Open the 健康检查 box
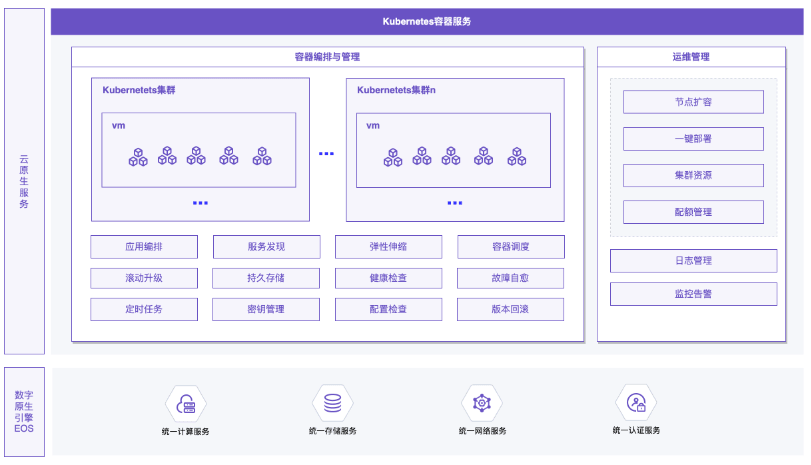This screenshot has height=465, width=811. pos(388,278)
